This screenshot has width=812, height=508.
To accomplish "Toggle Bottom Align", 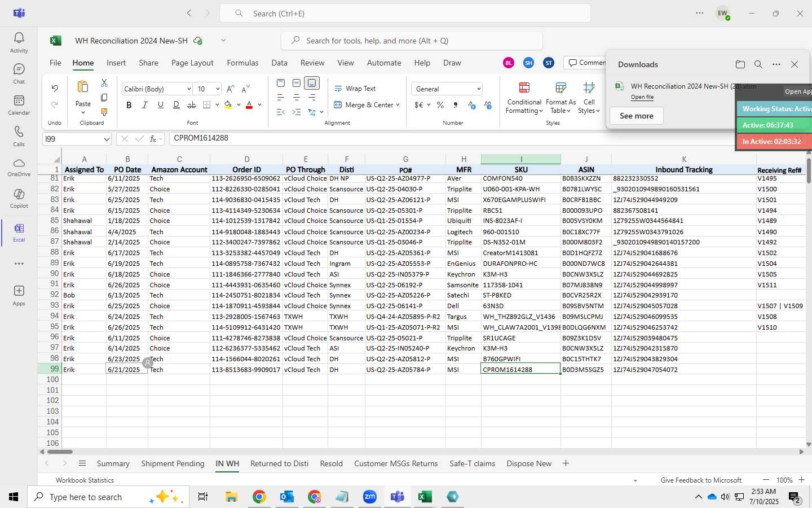I will (312, 83).
